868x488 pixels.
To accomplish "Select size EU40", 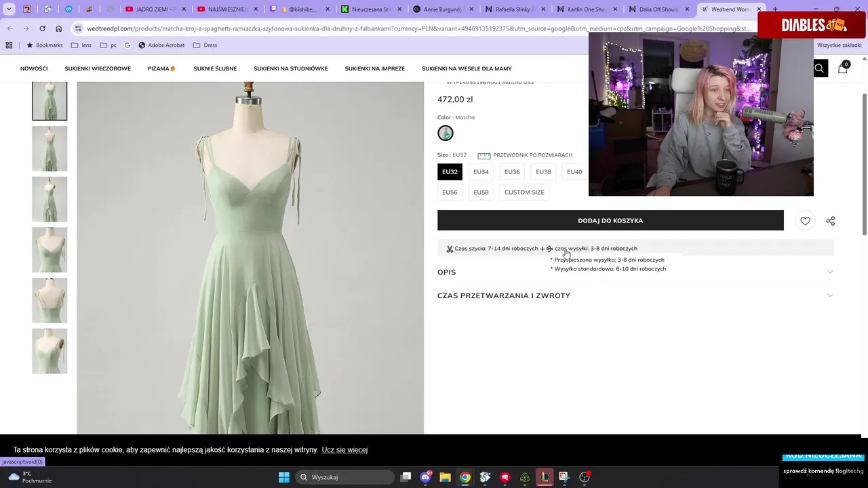I will 574,172.
